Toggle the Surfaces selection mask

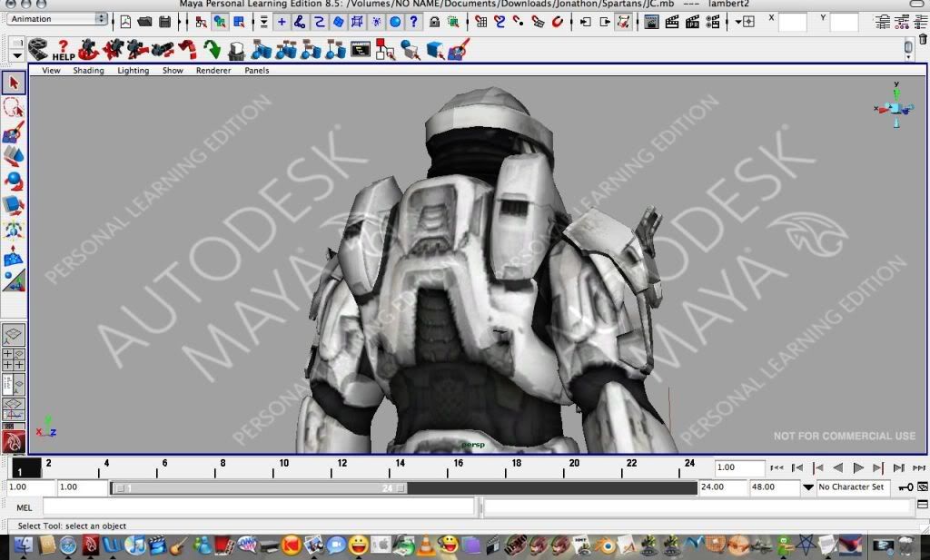coord(338,22)
